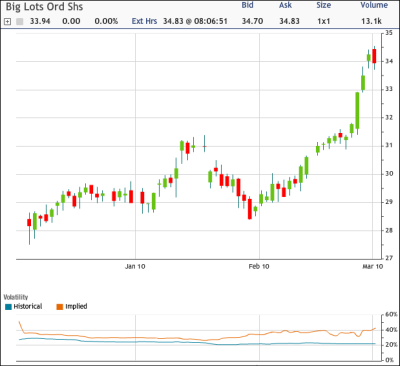400x366 pixels.
Task: Select the volume value 13.1k
Action: tap(371, 21)
